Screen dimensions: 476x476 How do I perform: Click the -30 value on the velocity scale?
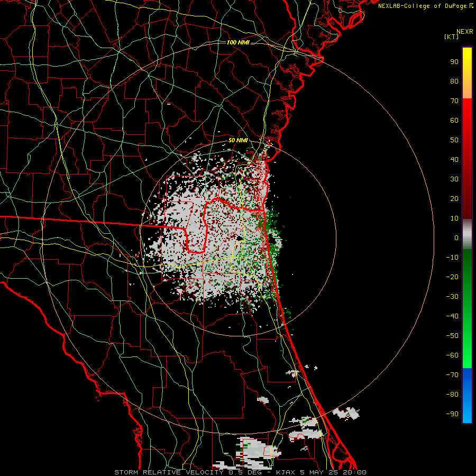[452, 297]
